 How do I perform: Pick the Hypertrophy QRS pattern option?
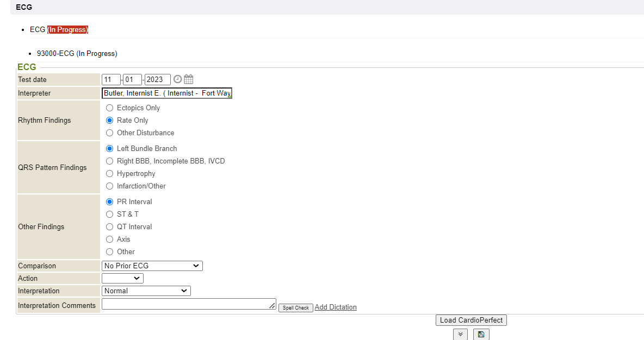pos(110,174)
